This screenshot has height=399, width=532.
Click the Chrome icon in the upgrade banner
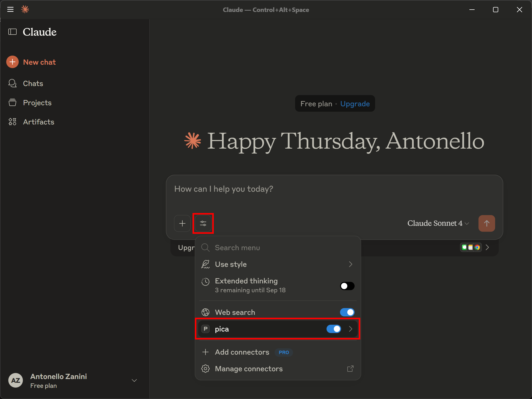click(x=477, y=247)
